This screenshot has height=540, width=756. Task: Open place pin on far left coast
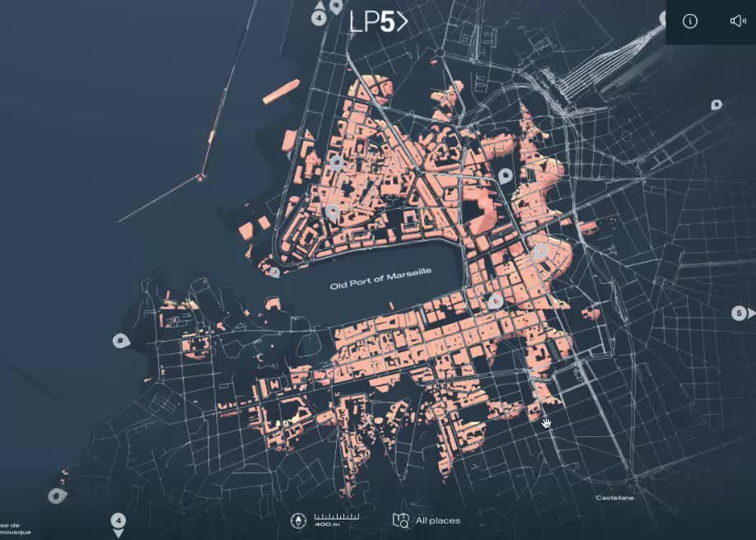(121, 340)
